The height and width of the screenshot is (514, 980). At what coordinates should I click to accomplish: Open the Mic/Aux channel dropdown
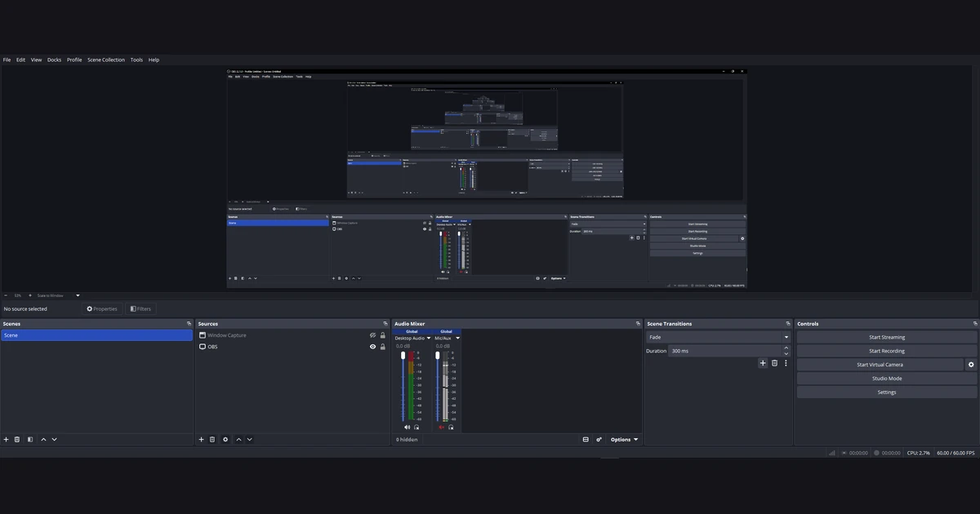[457, 338]
